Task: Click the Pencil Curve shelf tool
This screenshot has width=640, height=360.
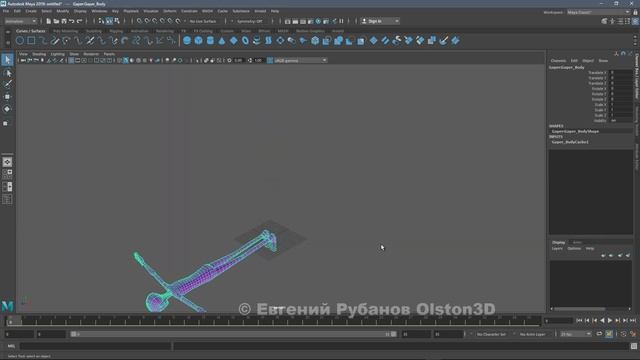Action: 55,40
